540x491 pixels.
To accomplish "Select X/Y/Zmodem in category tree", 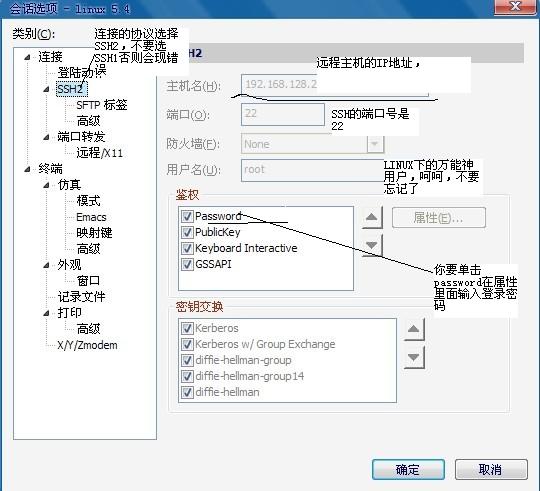I will 87,345.
